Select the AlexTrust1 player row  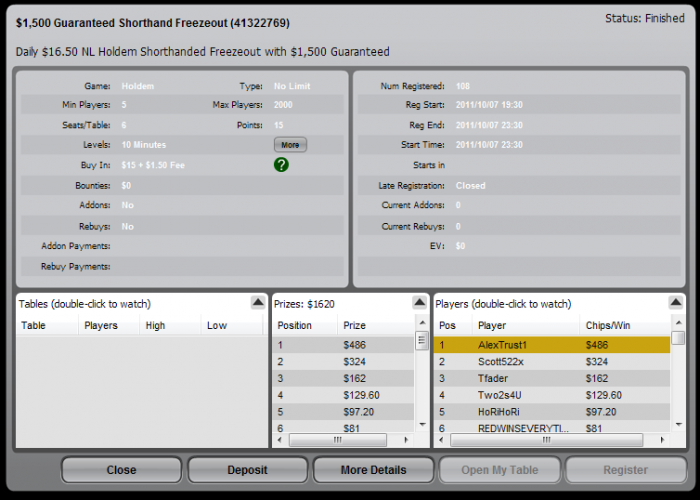click(552, 345)
